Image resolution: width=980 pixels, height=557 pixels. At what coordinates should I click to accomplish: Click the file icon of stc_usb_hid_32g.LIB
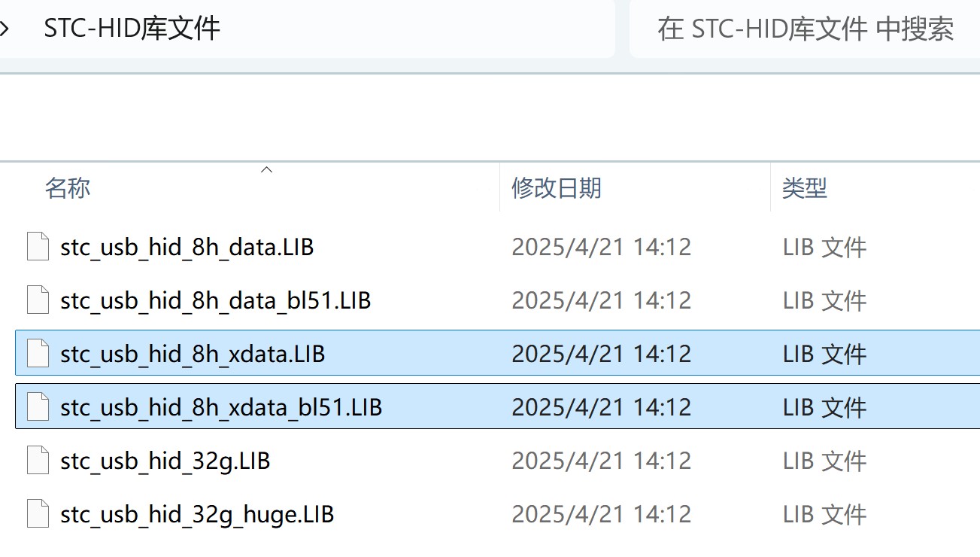(x=38, y=461)
